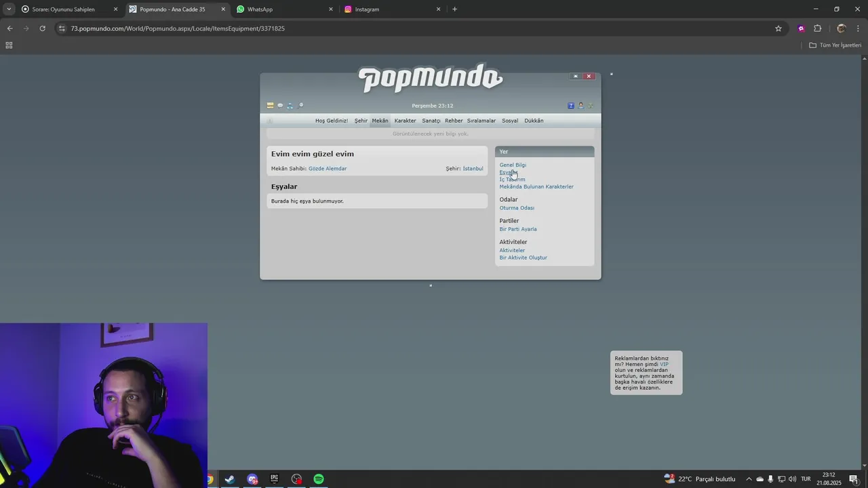
Task: Open the apps grid icon in bookmarks bar
Action: tap(9, 45)
